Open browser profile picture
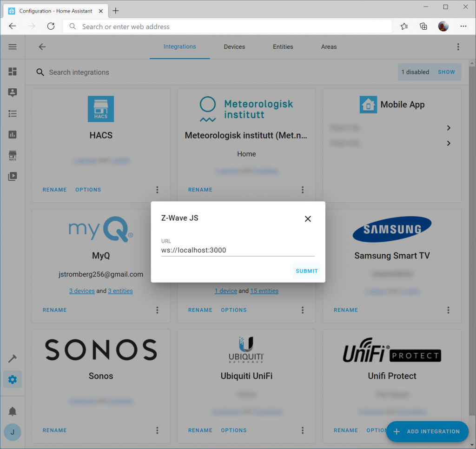Viewport: 476px width, 449px height. pos(443,26)
